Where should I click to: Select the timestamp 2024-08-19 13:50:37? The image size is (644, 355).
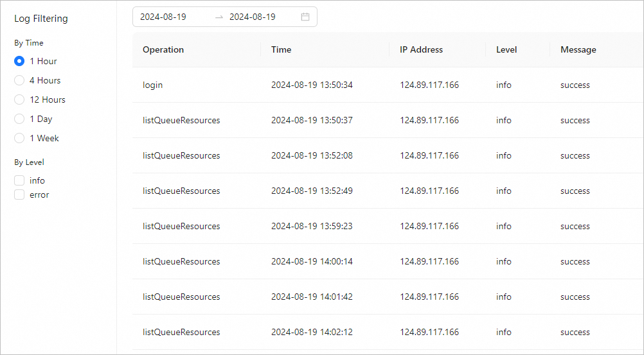(x=312, y=120)
